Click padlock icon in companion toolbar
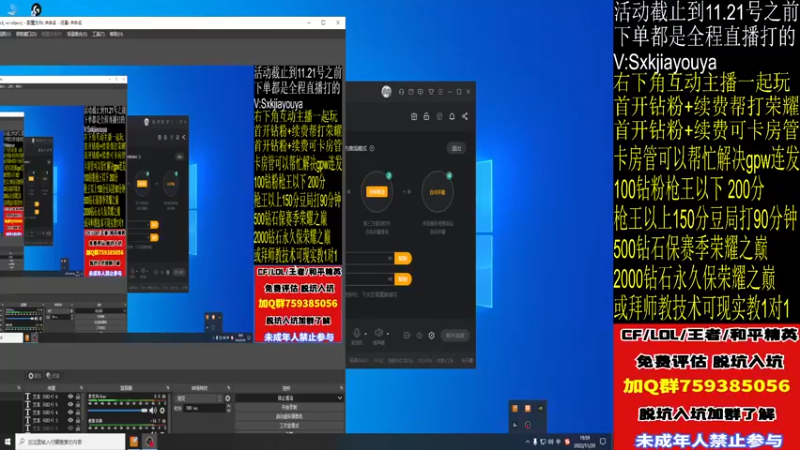This screenshot has height=450, width=800. (426, 116)
